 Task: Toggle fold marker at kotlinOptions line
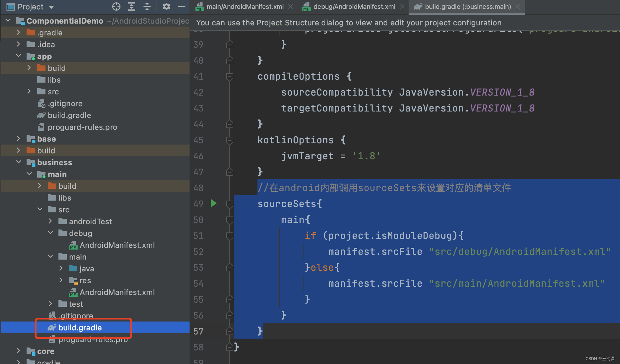(229, 140)
